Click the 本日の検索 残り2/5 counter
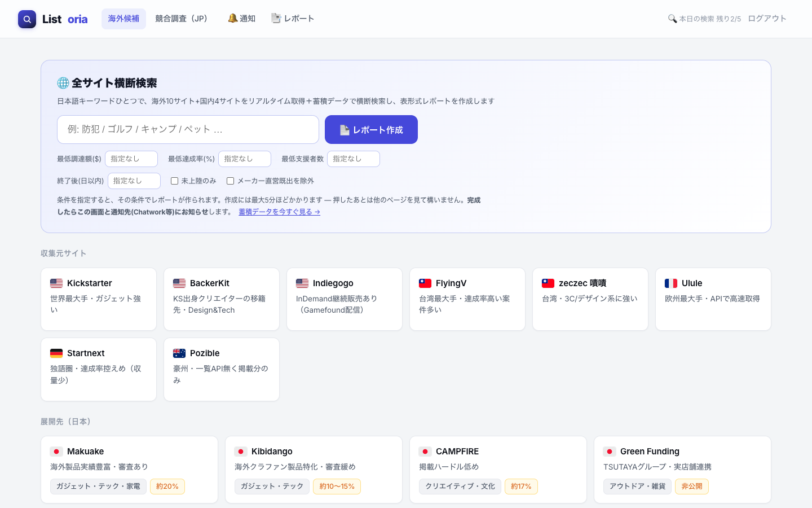This screenshot has width=812, height=508. [710, 19]
